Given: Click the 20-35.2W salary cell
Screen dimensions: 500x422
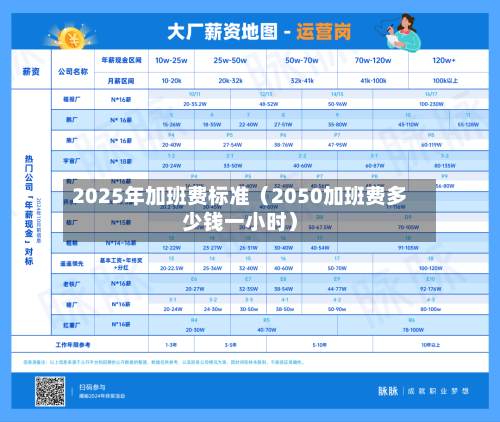Looking at the screenshot, I should tap(195, 104).
